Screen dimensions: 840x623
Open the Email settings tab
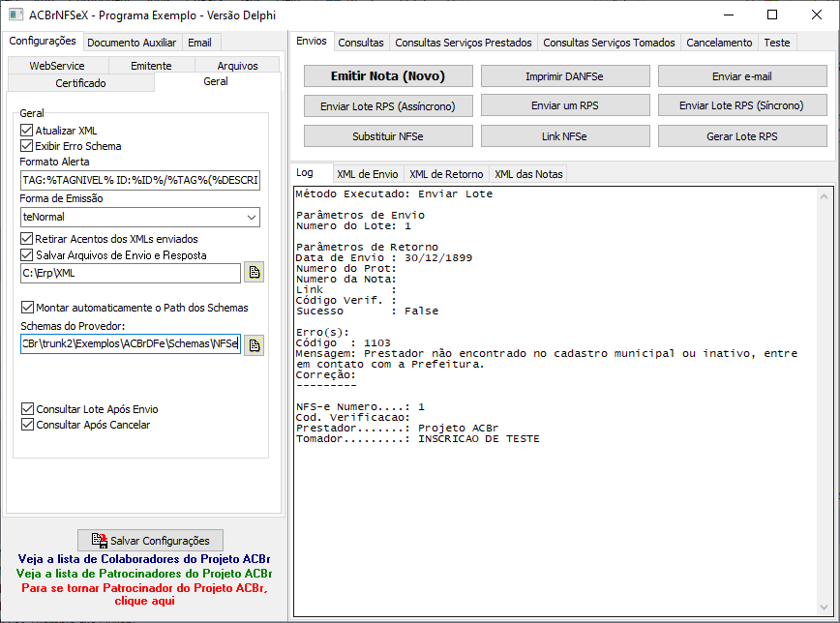(x=199, y=43)
